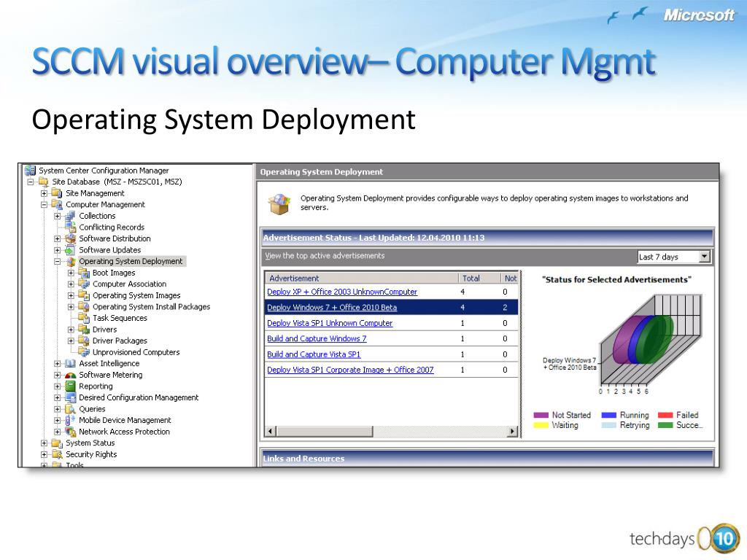The height and width of the screenshot is (560, 747).
Task: Click the Network Access Protection icon
Action: [71, 432]
